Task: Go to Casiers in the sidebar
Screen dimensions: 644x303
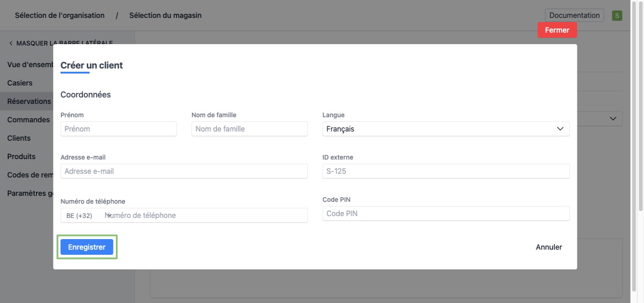Action: (x=20, y=83)
